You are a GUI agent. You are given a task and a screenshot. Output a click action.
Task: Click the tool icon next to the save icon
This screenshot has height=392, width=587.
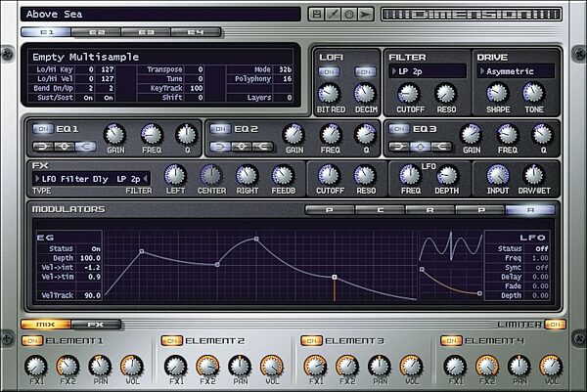[x=333, y=15]
